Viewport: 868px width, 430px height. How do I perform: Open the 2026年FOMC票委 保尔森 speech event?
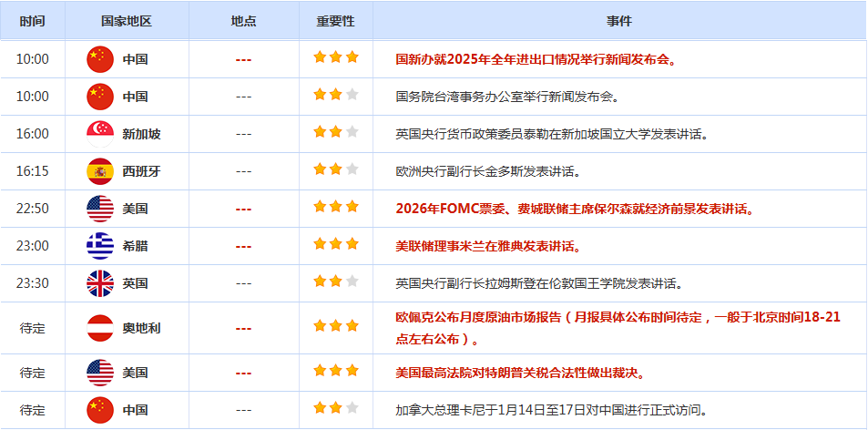click(x=577, y=209)
